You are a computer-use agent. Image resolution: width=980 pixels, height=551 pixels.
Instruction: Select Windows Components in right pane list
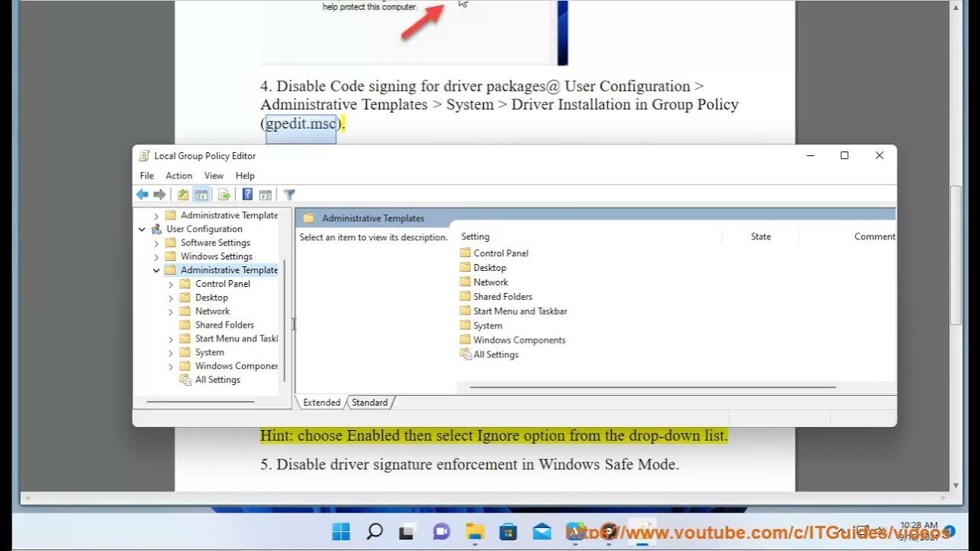519,341
